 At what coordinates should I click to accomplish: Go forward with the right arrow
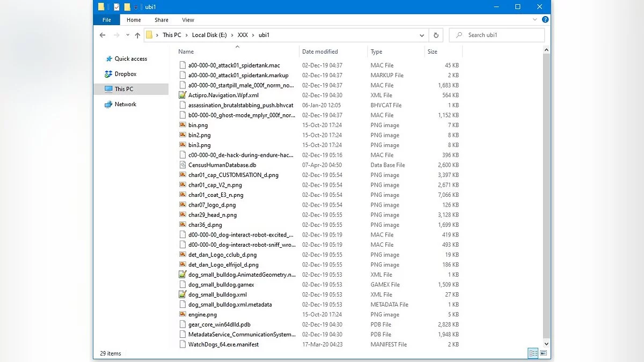pos(116,35)
